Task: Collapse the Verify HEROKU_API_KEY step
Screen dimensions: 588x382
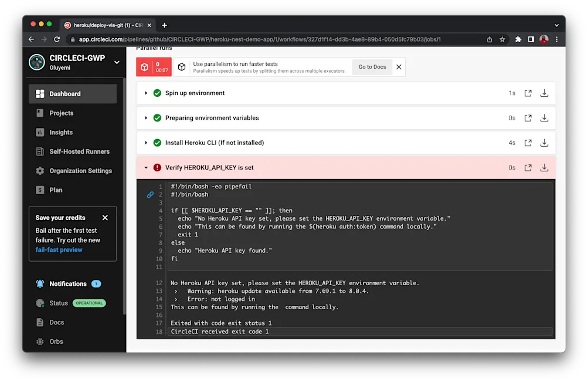Action: [145, 167]
